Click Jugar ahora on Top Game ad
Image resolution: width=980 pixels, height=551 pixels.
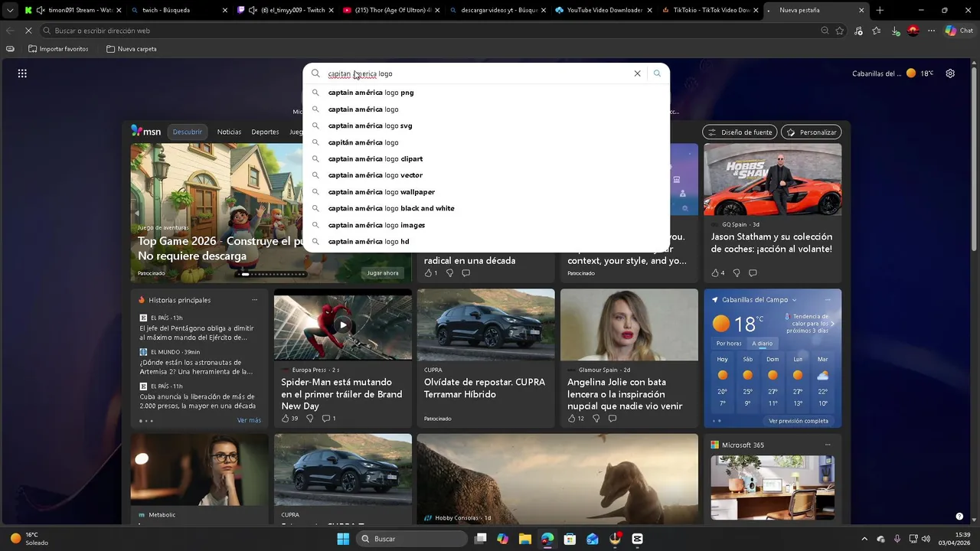(x=383, y=273)
